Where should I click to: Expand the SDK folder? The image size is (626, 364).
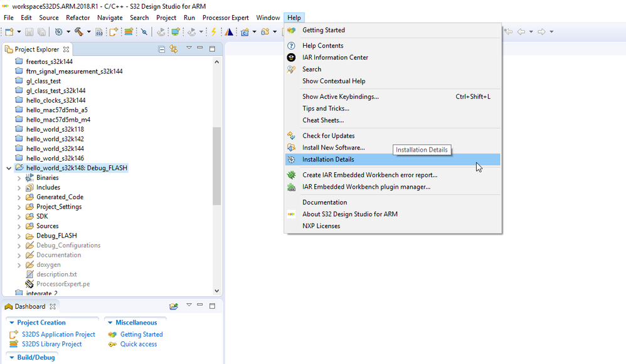pyautogui.click(x=19, y=217)
